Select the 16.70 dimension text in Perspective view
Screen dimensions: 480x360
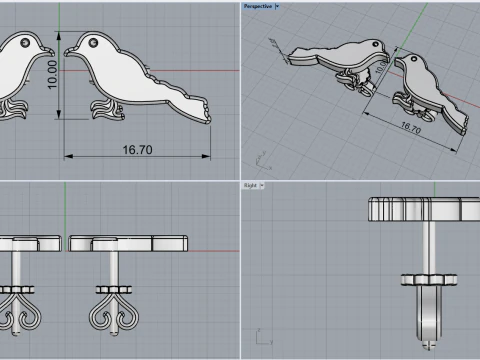tap(410, 127)
